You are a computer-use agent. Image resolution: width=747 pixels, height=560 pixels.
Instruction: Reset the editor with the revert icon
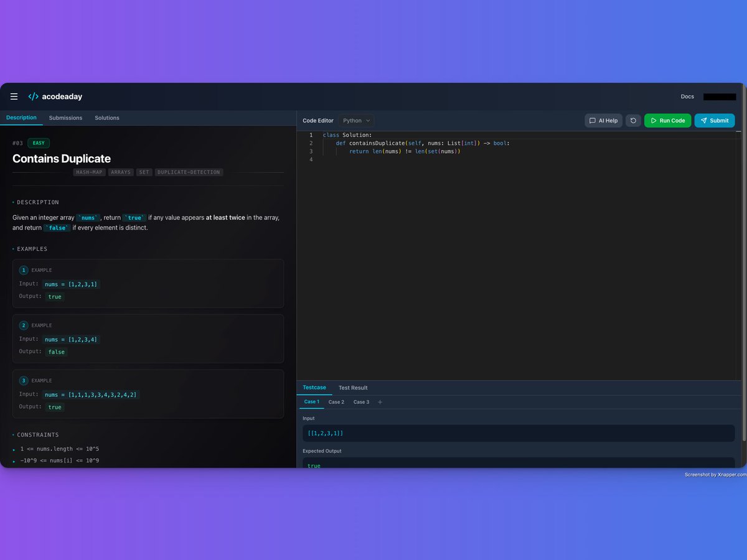point(633,120)
